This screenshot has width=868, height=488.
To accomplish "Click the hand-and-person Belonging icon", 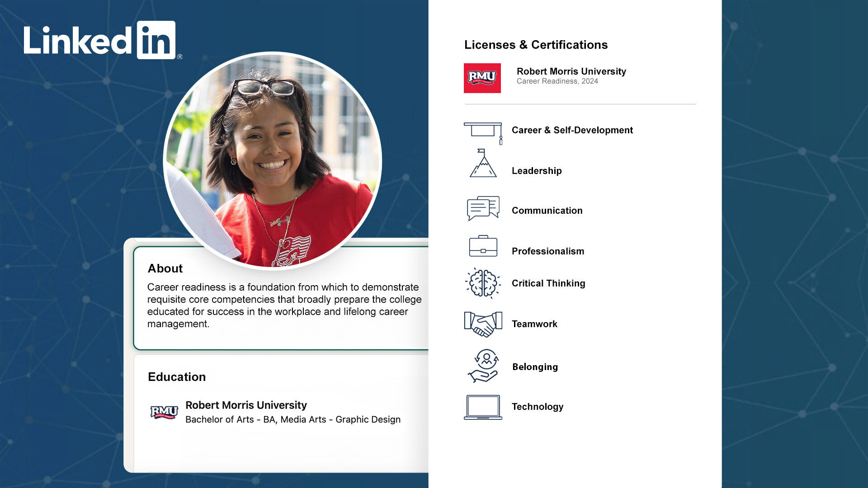I will (484, 366).
